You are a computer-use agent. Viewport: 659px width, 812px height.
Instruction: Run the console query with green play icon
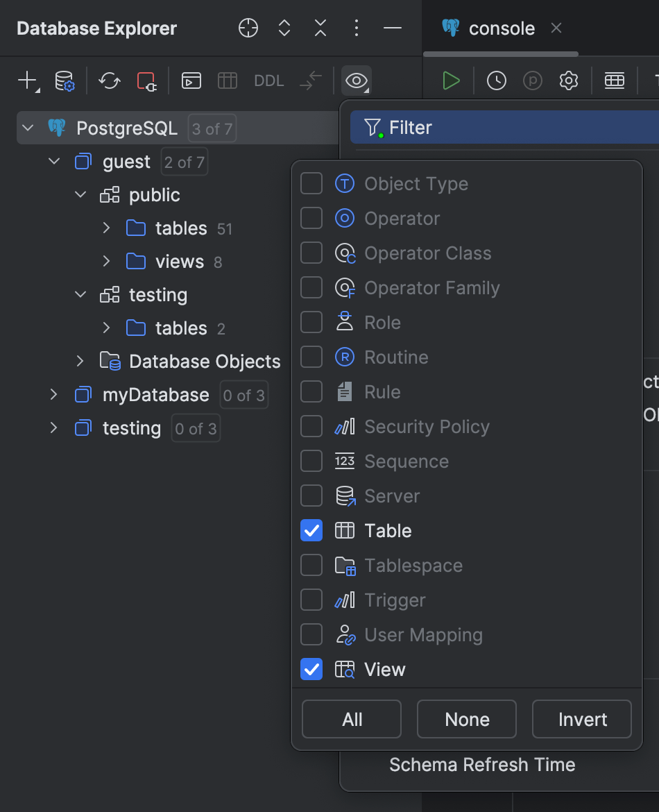[x=451, y=81]
